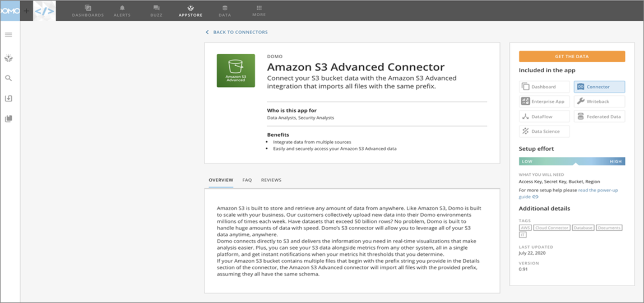Click the Appstore lotus icon in sidebar
Viewport: 644px width, 303px height.
point(8,58)
